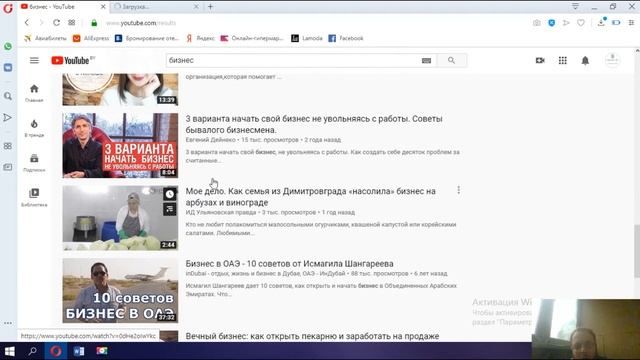Viewport: 640px width, 360px height.
Task: Open Opera sidebar setup three dots
Action: click(8, 323)
